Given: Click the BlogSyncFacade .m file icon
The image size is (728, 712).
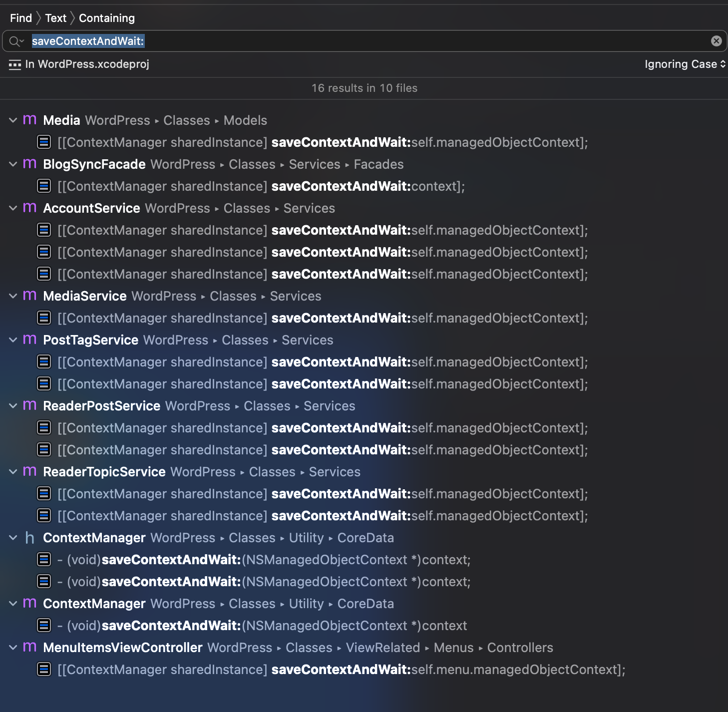Looking at the screenshot, I should [x=30, y=164].
